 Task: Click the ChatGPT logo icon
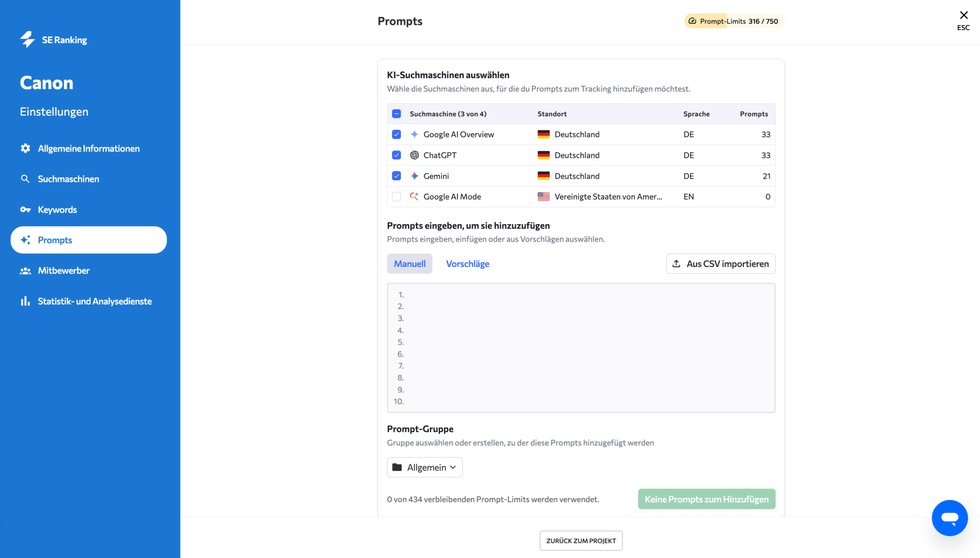pos(414,155)
